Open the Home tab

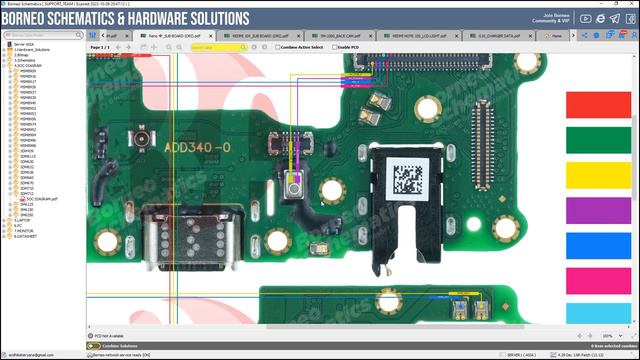pyautogui.click(x=553, y=36)
